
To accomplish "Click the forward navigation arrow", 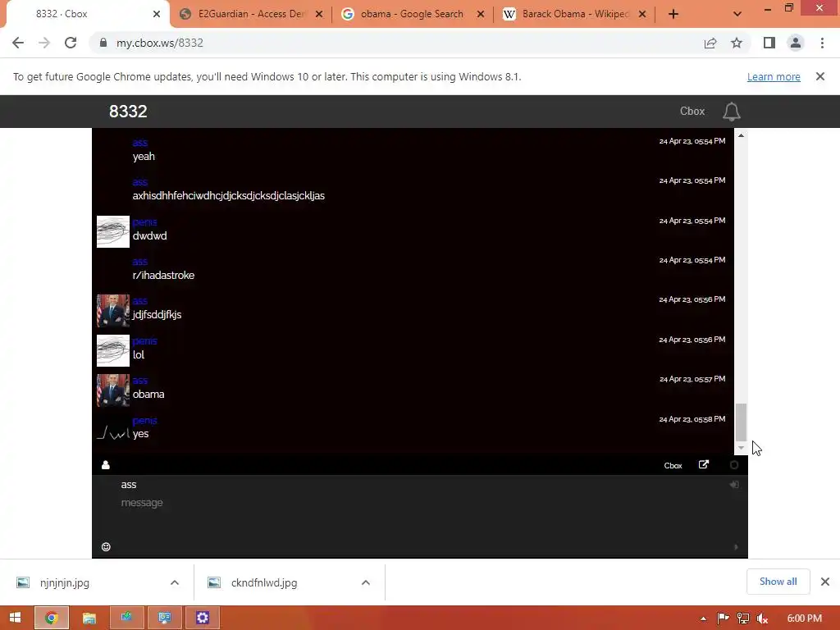I will 44,43.
